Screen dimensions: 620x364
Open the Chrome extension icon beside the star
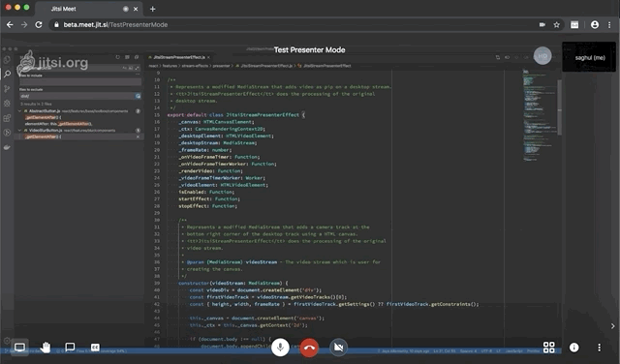[574, 24]
